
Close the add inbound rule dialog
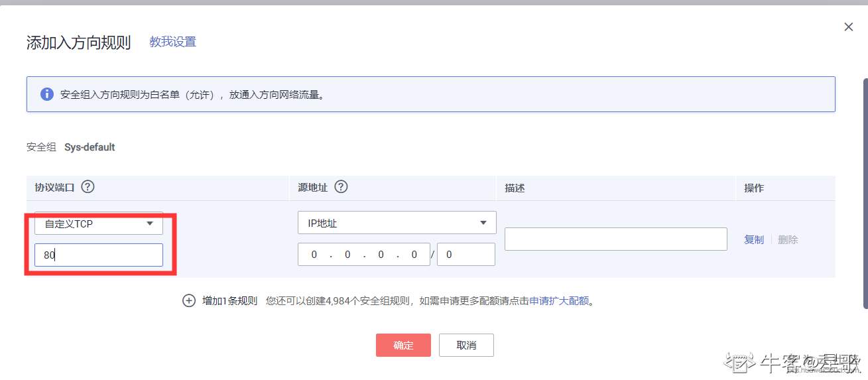tap(848, 27)
